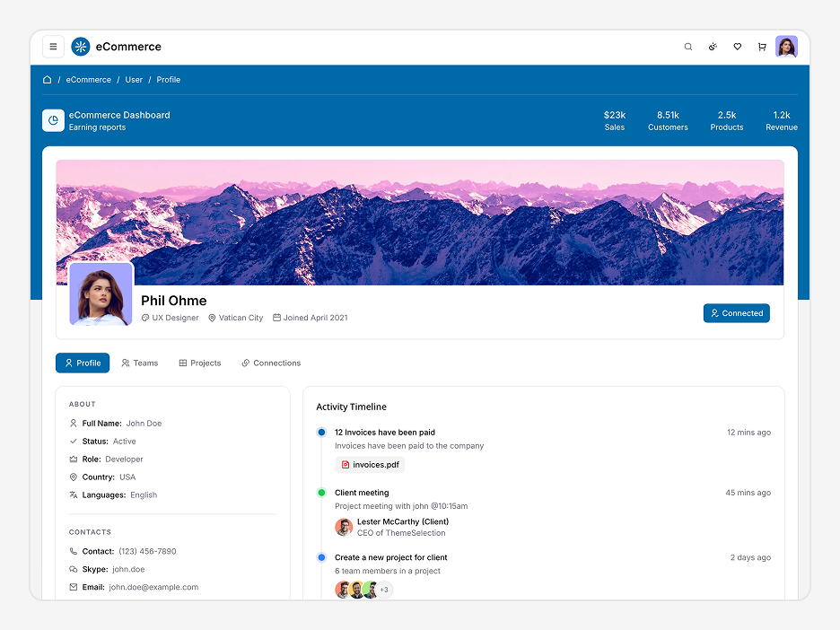Click the Create new project timeline marker
Screen dimensions: 840x630
pos(321,557)
